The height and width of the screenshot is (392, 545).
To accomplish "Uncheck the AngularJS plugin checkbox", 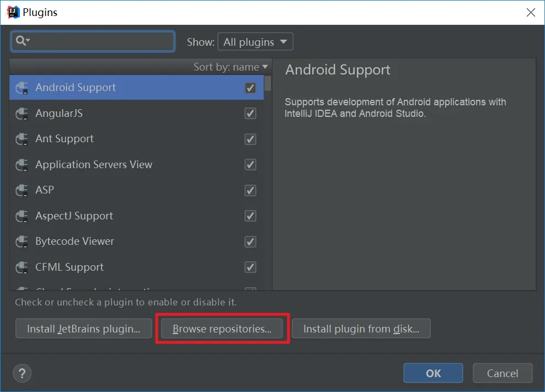I will click(x=250, y=113).
